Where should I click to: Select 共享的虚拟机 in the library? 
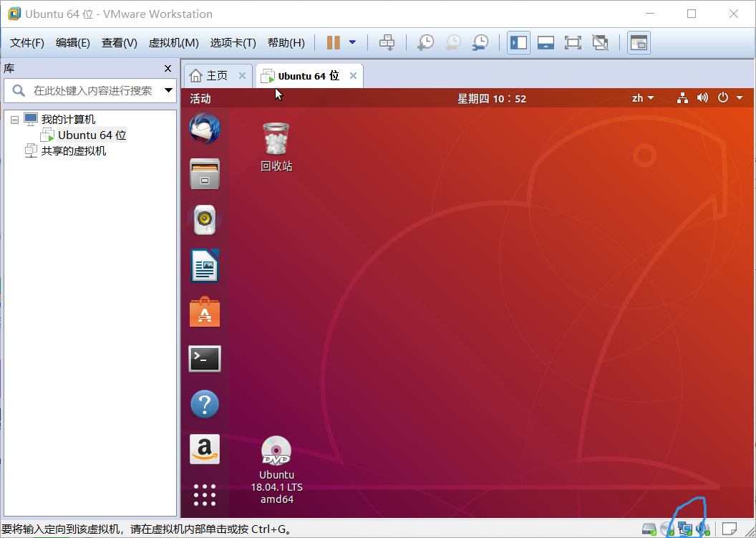click(73, 151)
